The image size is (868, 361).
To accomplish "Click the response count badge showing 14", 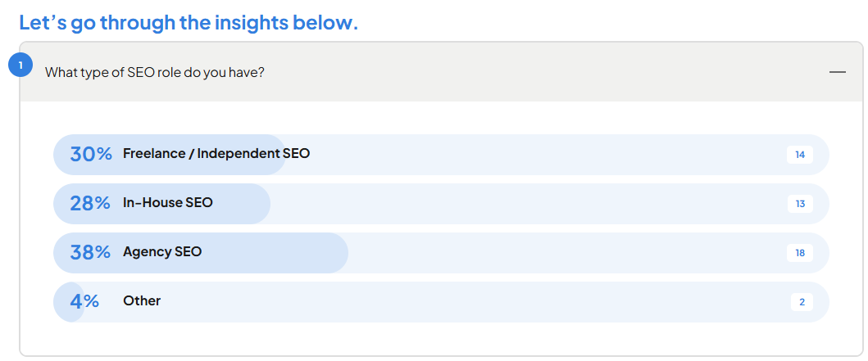I will (x=799, y=155).
